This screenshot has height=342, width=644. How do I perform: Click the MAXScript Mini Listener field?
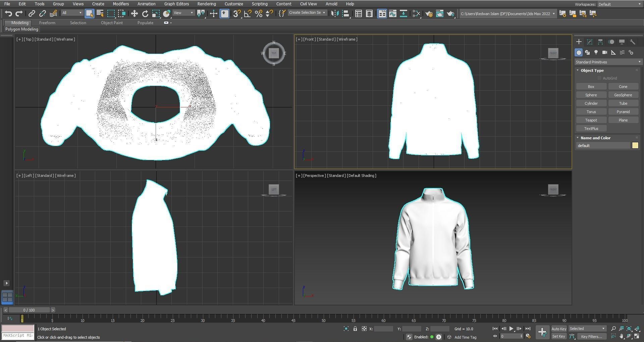point(18,336)
